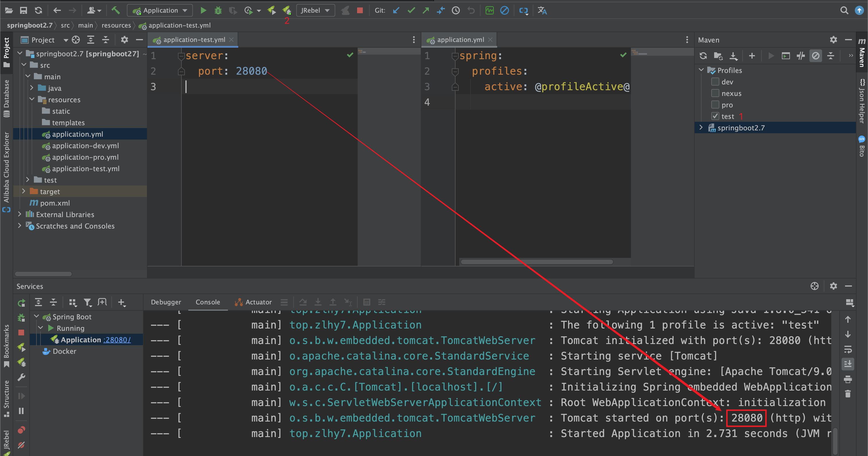Click the red Stop button in toolbar

360,10
